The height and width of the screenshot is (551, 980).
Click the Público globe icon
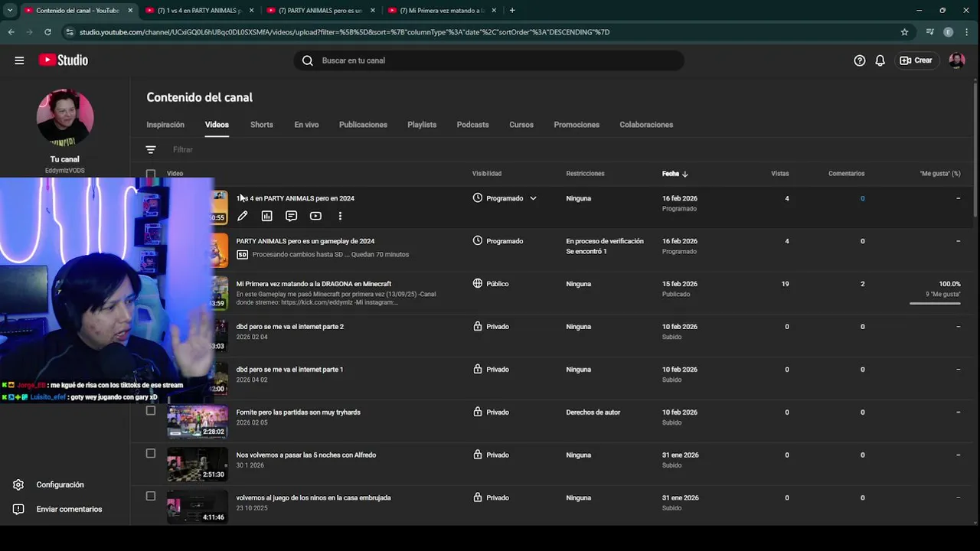click(x=478, y=284)
